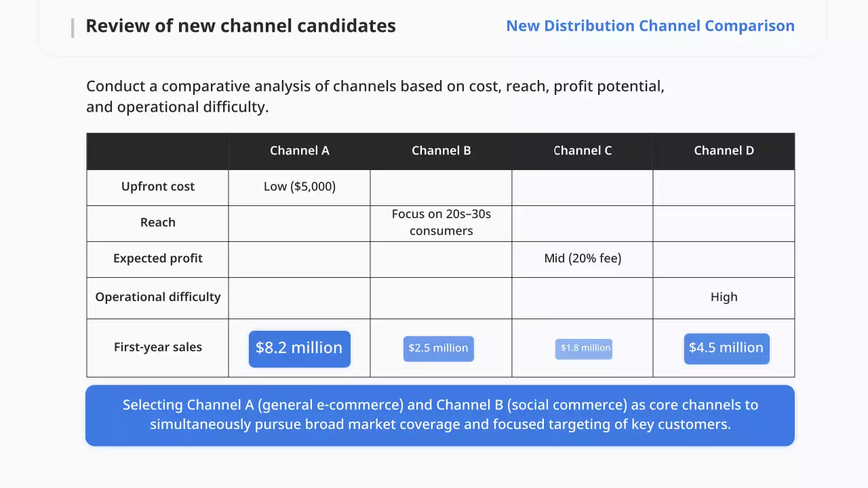Click the small $1.8 million badge
Viewport: 868px width, 488px height.
[583, 348]
